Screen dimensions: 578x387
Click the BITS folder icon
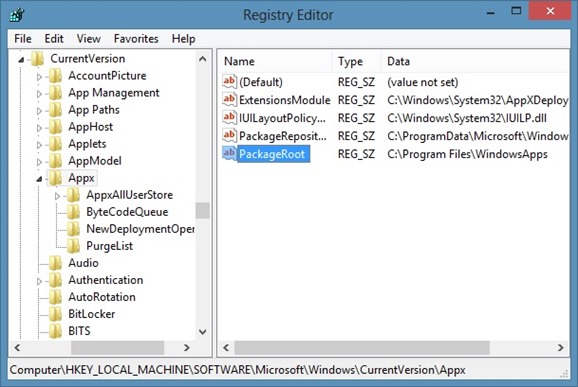tap(56, 331)
